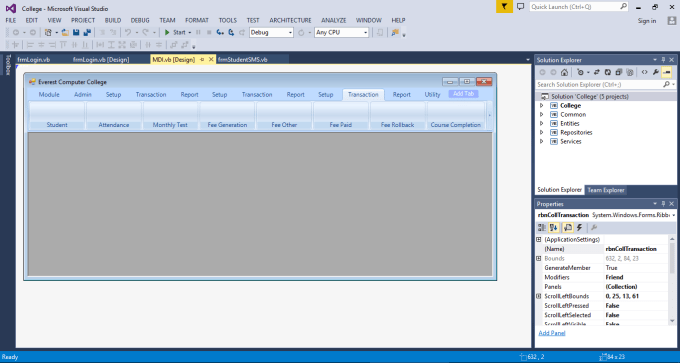The height and width of the screenshot is (363, 680).
Task: Click the Refresh icon in Solution Explorer
Action: click(x=608, y=72)
